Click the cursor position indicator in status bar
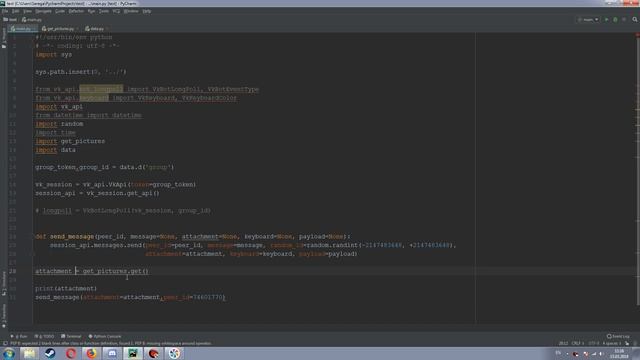640x360 pixels. tap(563, 344)
